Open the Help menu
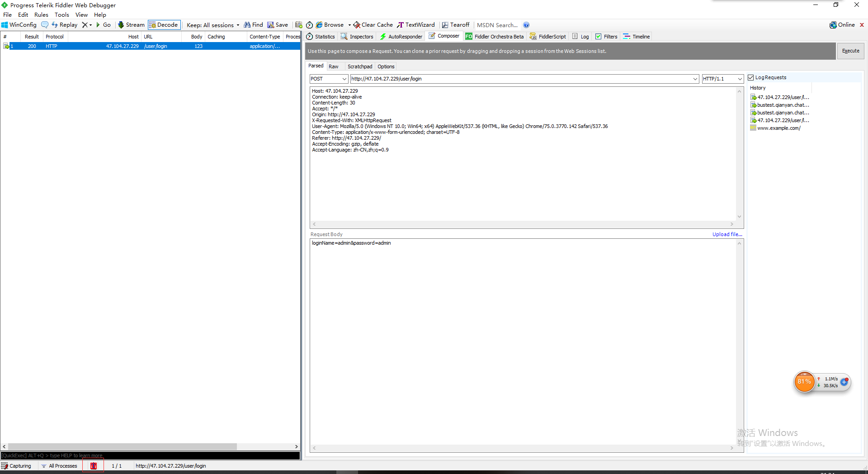The image size is (868, 474). 100,14
